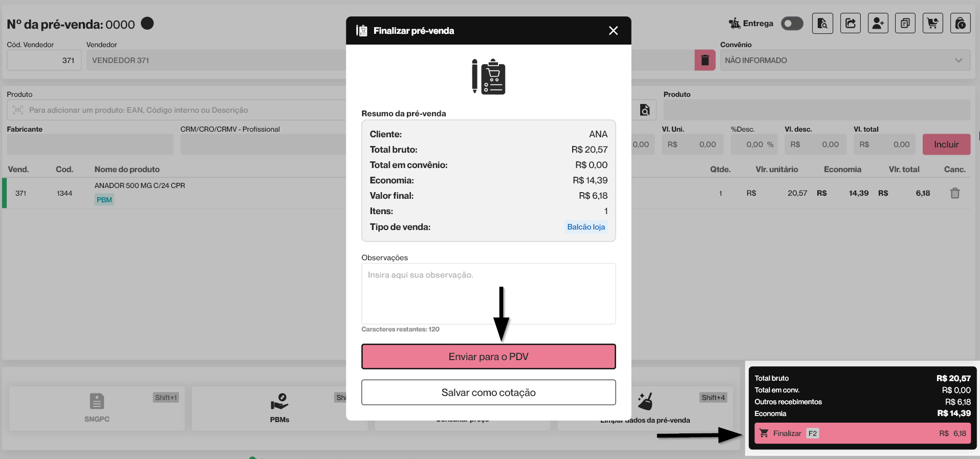
Task: Click Outros recebimentos R$ 6,18 in totals panel
Action: (862, 402)
